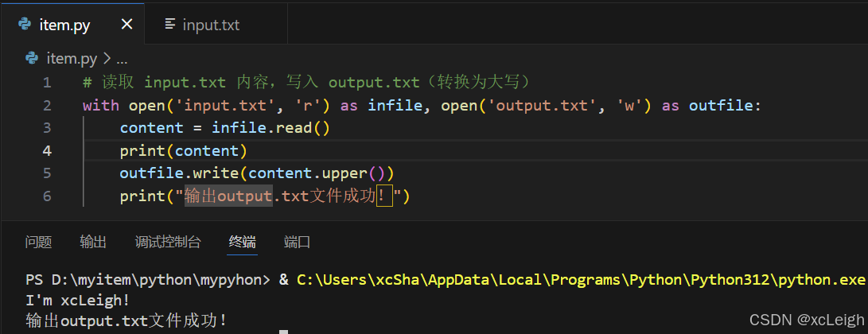Click the terminal output "I'm xcLeigh!"
The width and height of the screenshot is (868, 334).
(x=78, y=301)
